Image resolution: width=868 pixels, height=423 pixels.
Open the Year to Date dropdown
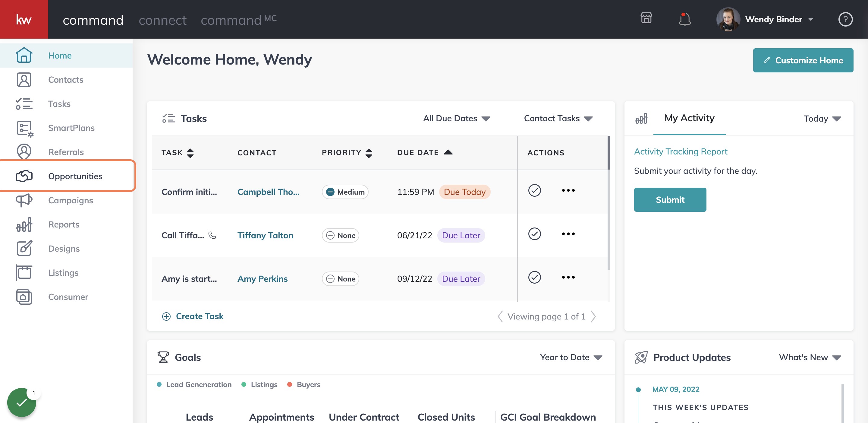[x=571, y=357]
